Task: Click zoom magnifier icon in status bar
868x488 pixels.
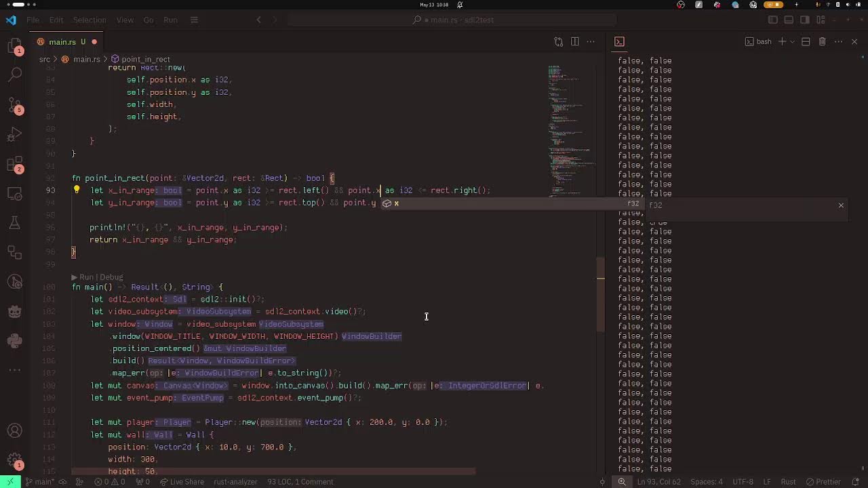Action: pyautogui.click(x=622, y=482)
